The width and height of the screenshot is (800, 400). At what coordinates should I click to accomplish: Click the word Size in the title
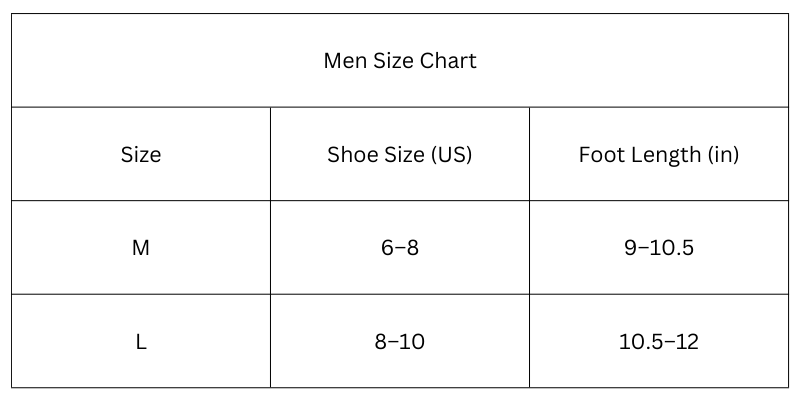pos(393,61)
